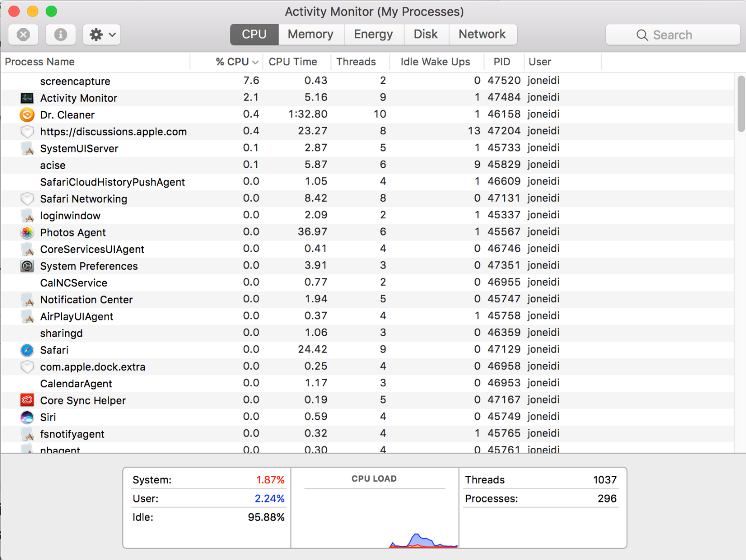Viewport: 746px width, 560px height.
Task: Switch to the Disk tab
Action: 426,34
